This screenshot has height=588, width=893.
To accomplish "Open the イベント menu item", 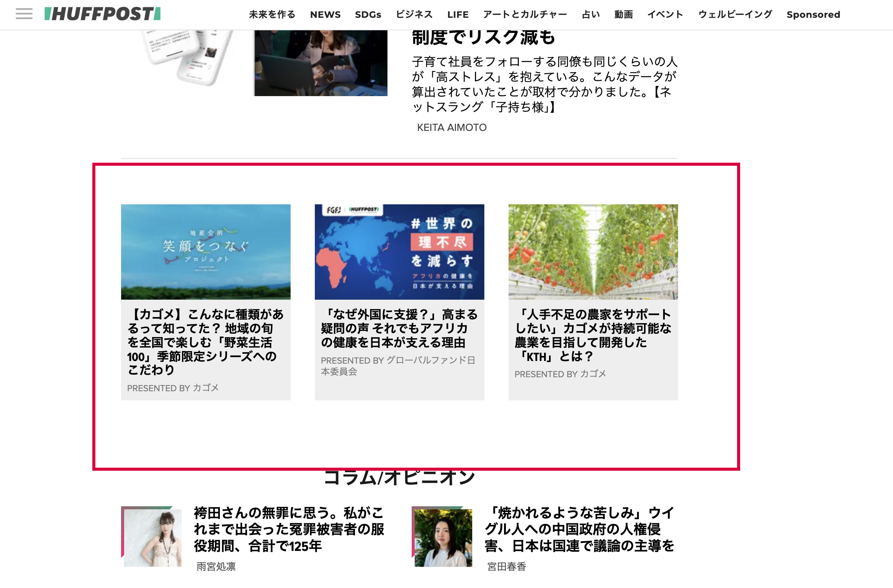I will (665, 14).
